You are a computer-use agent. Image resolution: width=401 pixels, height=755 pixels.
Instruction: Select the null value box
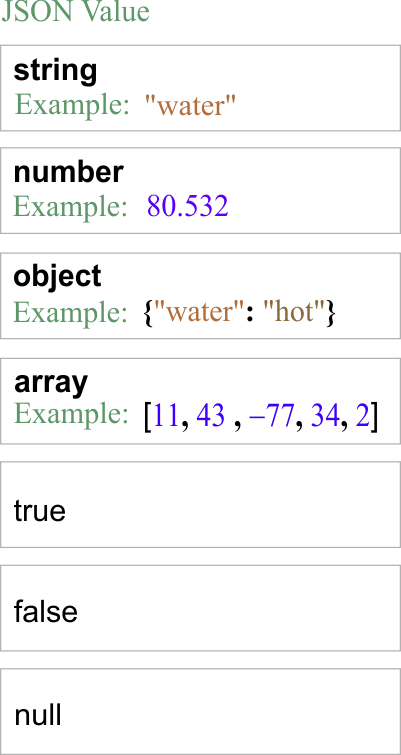(x=200, y=712)
